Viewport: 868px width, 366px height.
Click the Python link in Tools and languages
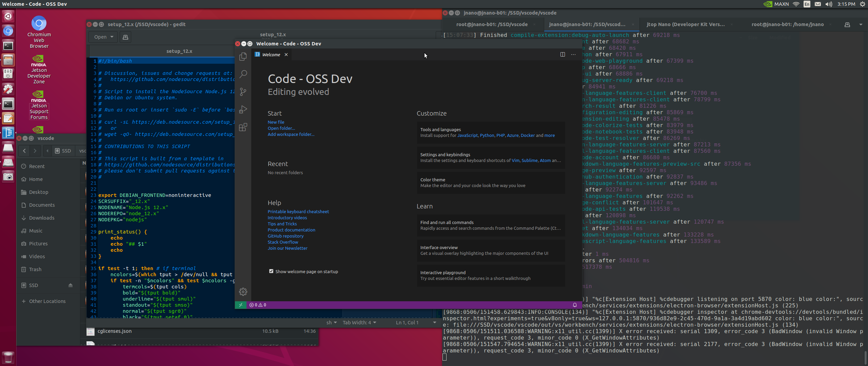click(487, 135)
